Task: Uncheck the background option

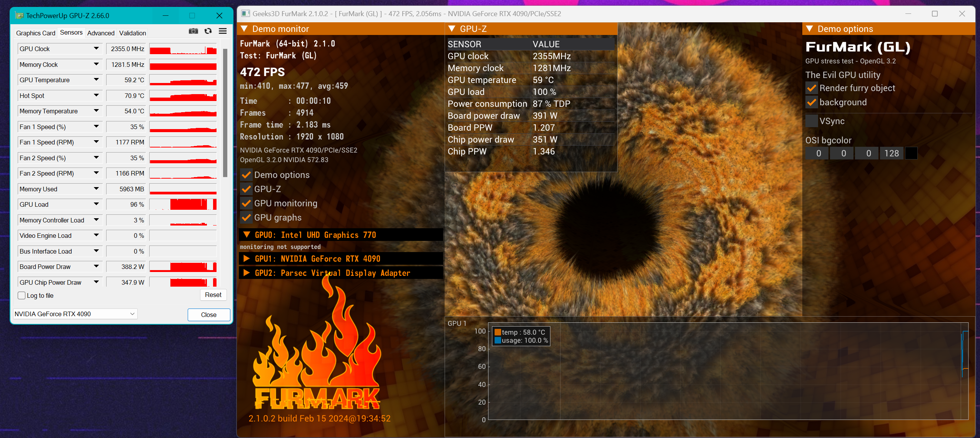Action: pyautogui.click(x=812, y=102)
